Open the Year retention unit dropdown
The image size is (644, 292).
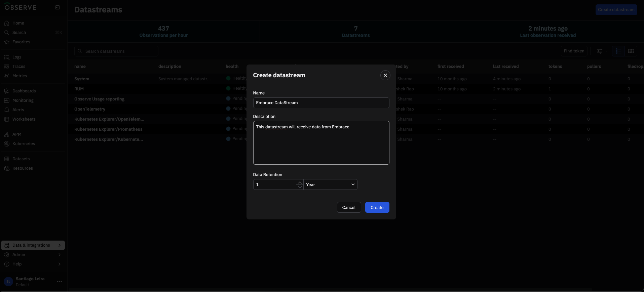[x=330, y=184]
